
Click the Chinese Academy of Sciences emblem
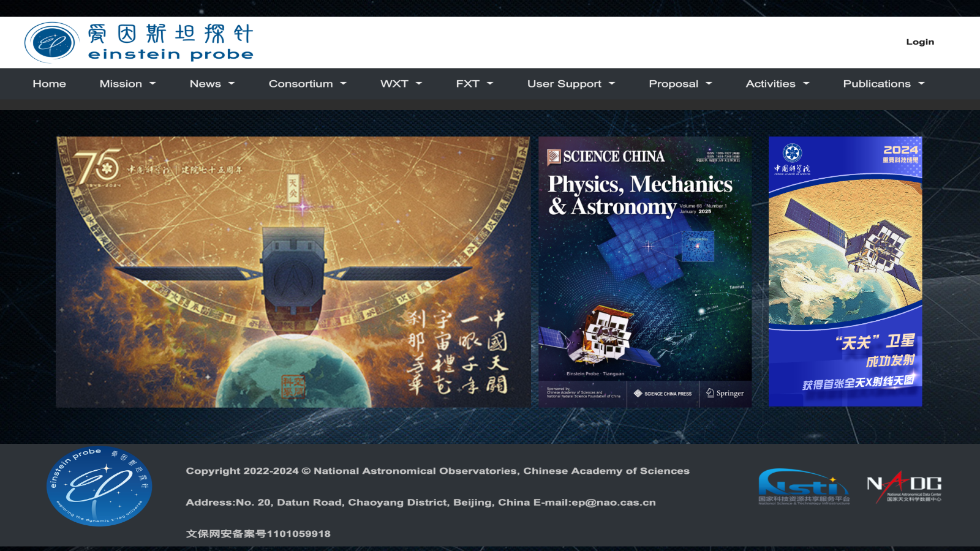point(792,154)
